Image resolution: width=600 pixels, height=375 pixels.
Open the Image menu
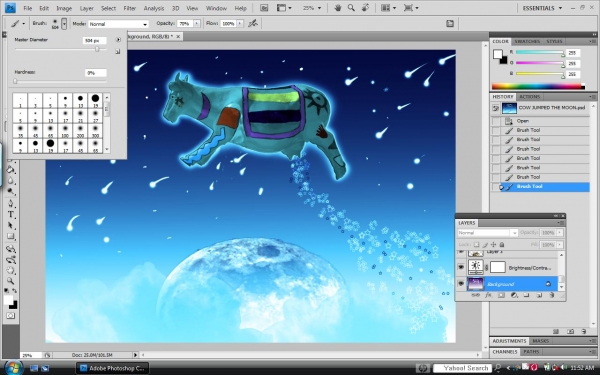[x=64, y=8]
